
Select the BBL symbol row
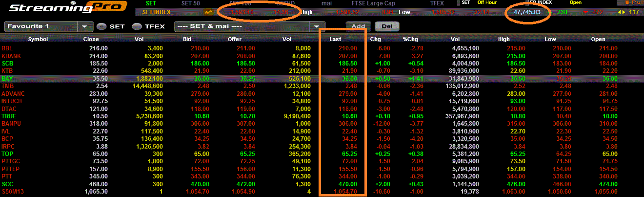tap(7, 48)
